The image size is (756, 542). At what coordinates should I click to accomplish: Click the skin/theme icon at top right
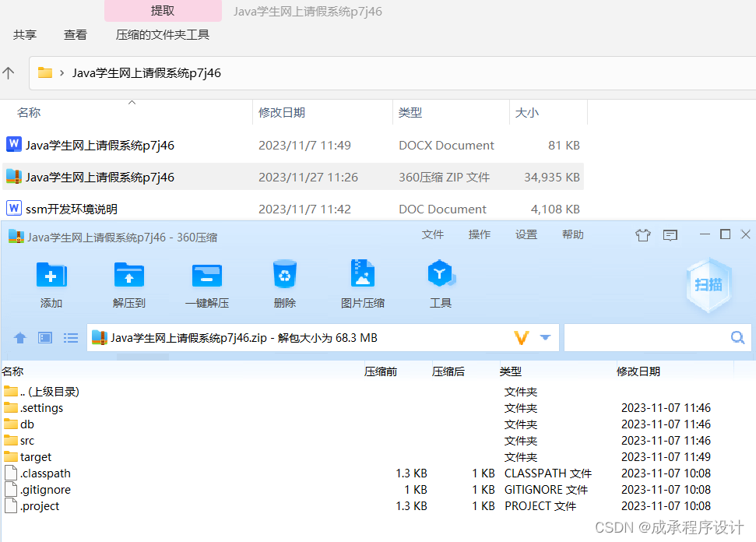[x=643, y=234]
